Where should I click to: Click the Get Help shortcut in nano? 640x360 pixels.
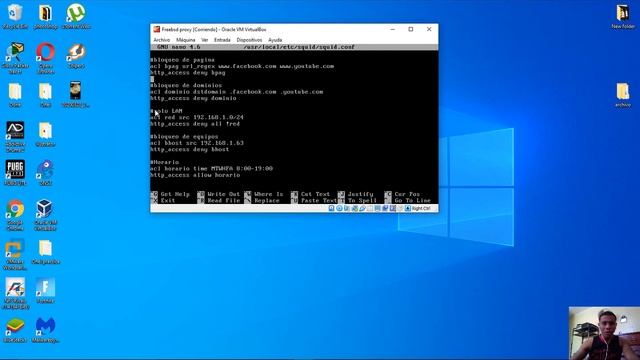(171, 194)
